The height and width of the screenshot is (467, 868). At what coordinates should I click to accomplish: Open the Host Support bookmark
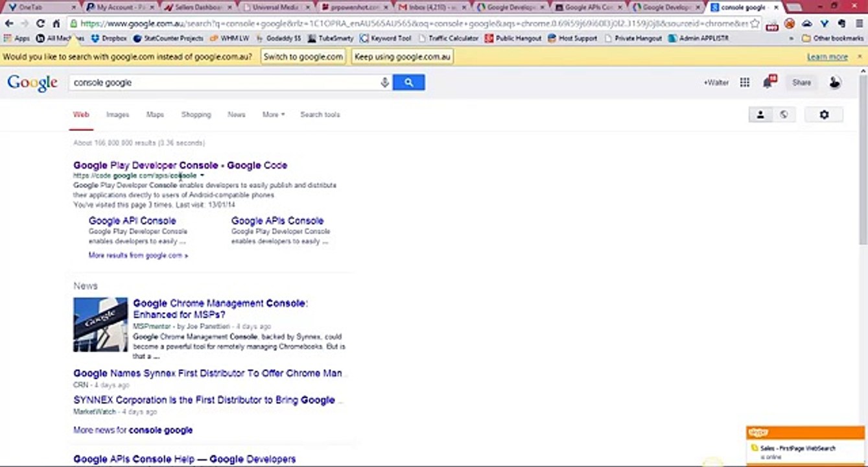tap(572, 38)
